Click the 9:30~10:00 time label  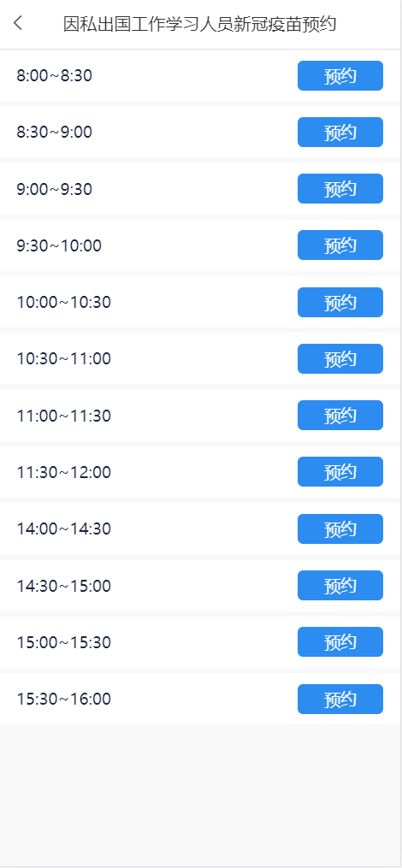pos(59,245)
